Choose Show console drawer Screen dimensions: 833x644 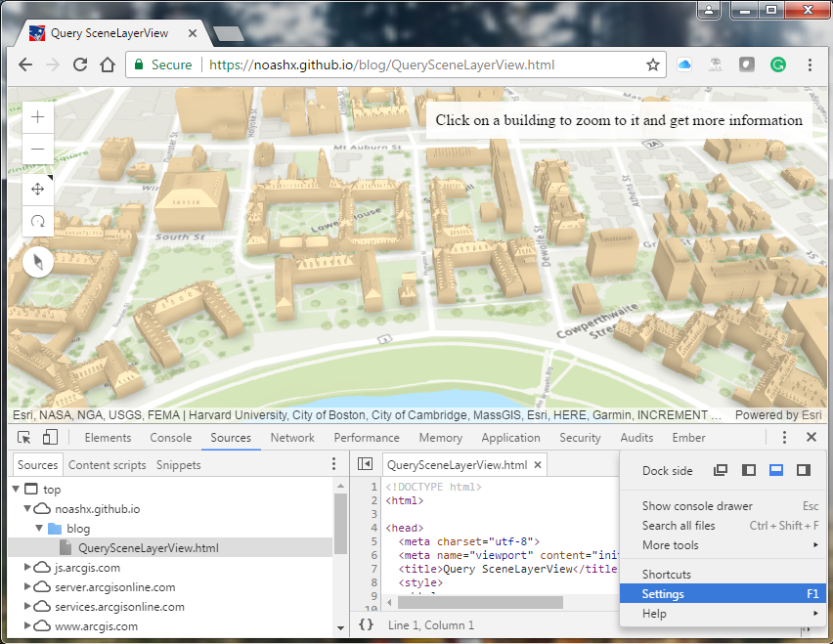[x=723, y=506]
